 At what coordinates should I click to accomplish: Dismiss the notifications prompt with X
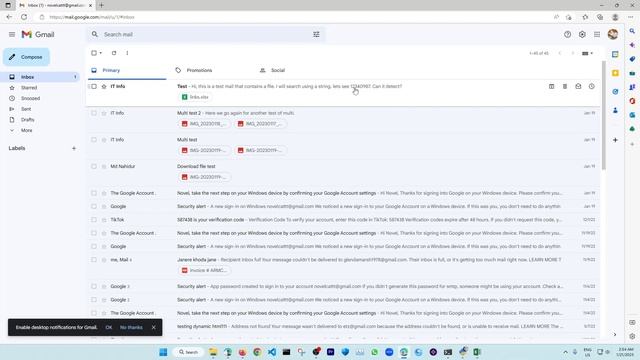(x=153, y=327)
